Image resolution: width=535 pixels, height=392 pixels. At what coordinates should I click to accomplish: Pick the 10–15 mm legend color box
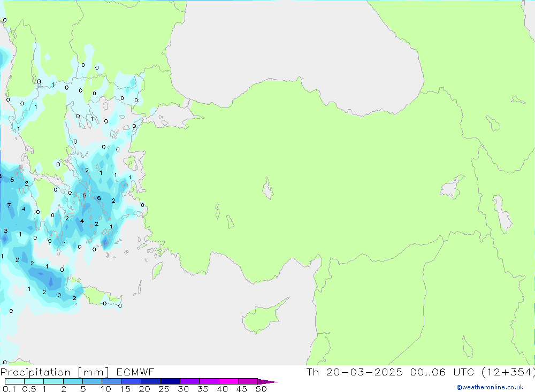(112, 381)
